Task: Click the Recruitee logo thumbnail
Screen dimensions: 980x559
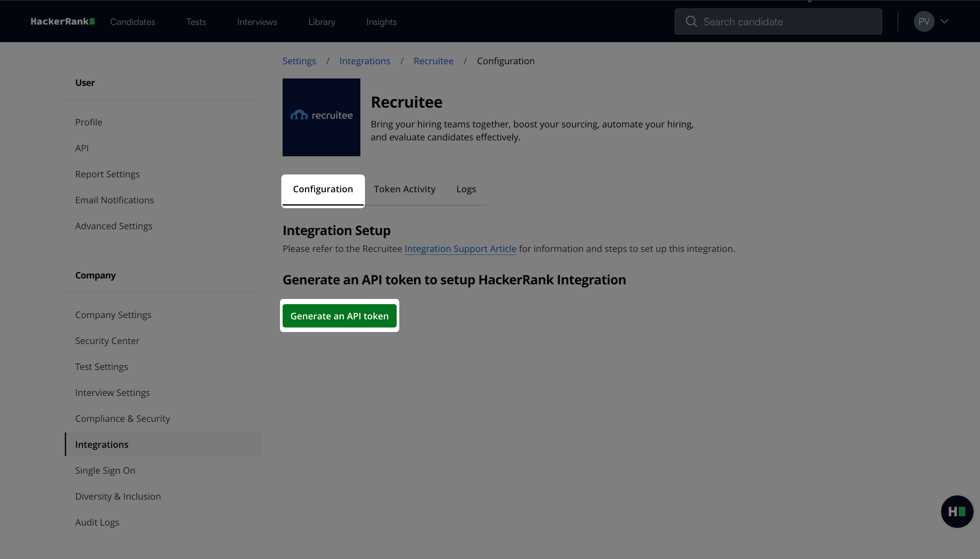Action: click(x=321, y=117)
